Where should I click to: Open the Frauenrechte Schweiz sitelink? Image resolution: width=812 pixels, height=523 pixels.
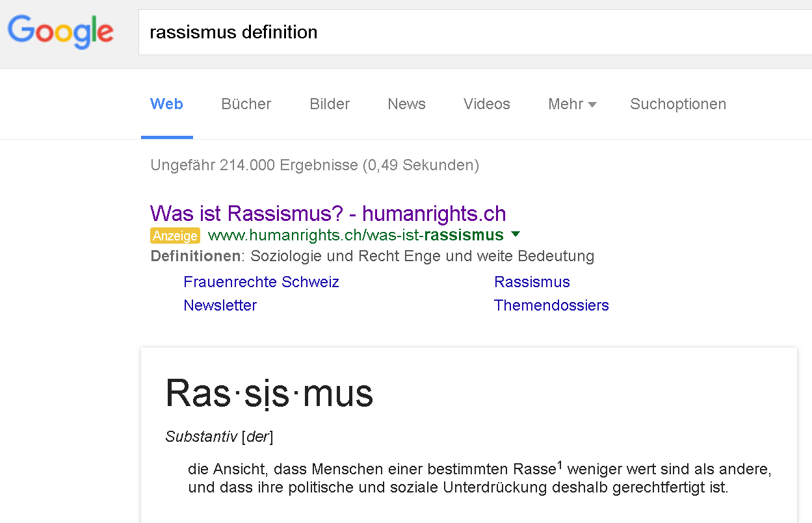pos(261,282)
